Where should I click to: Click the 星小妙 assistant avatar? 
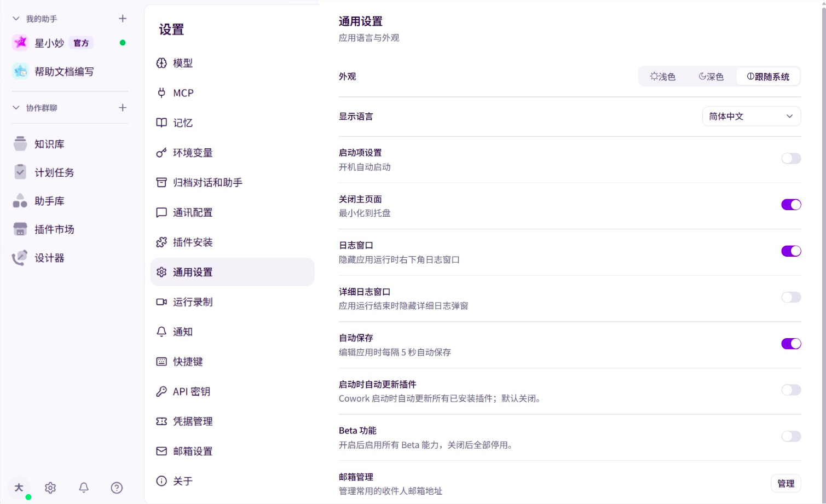click(21, 43)
